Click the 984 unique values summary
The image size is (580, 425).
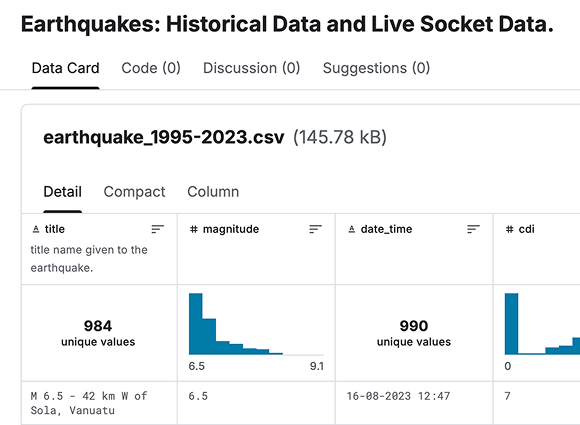click(x=98, y=333)
